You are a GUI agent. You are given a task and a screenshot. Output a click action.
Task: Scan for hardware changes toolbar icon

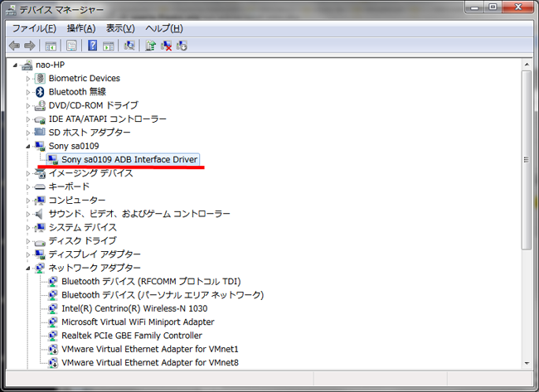click(129, 46)
